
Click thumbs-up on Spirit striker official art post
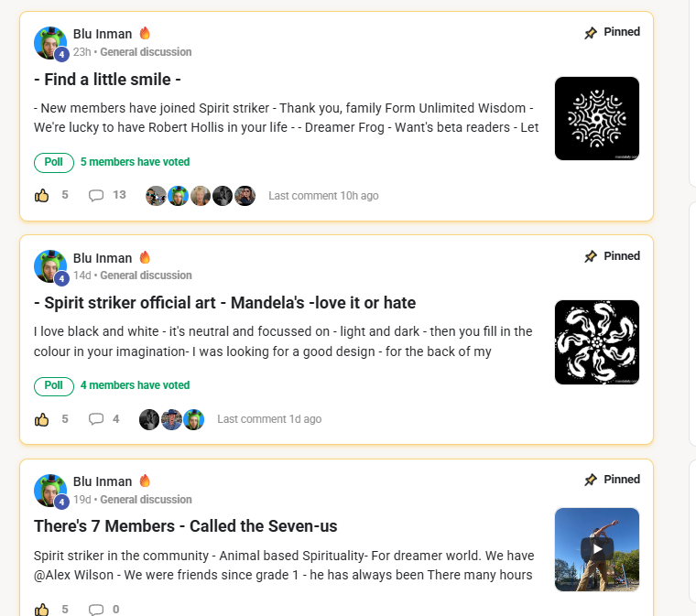pyautogui.click(x=42, y=419)
